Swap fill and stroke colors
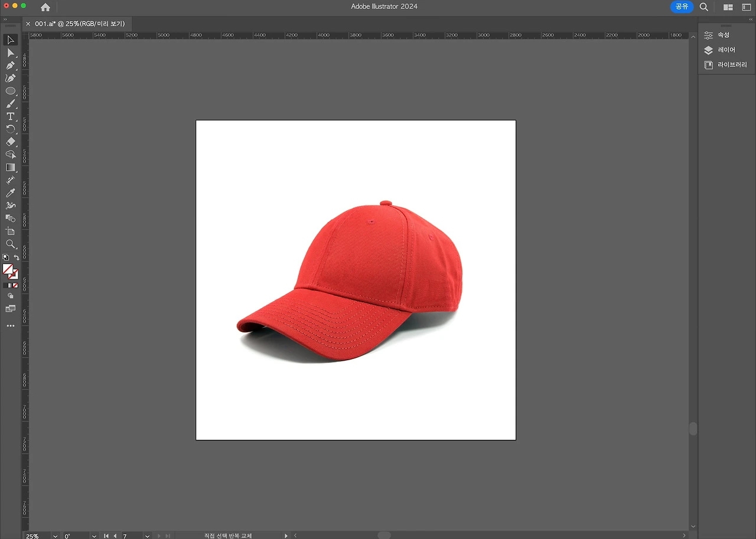The image size is (756, 539). tap(17, 257)
